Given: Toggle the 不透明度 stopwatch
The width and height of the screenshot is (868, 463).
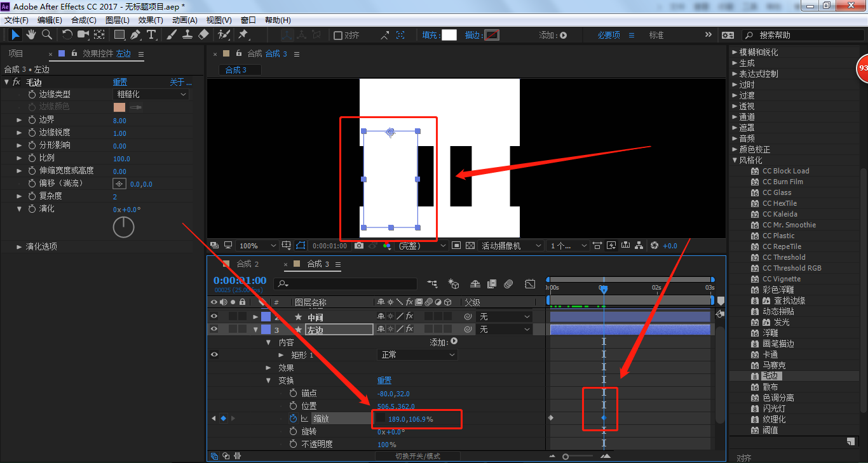Looking at the screenshot, I should tap(293, 444).
